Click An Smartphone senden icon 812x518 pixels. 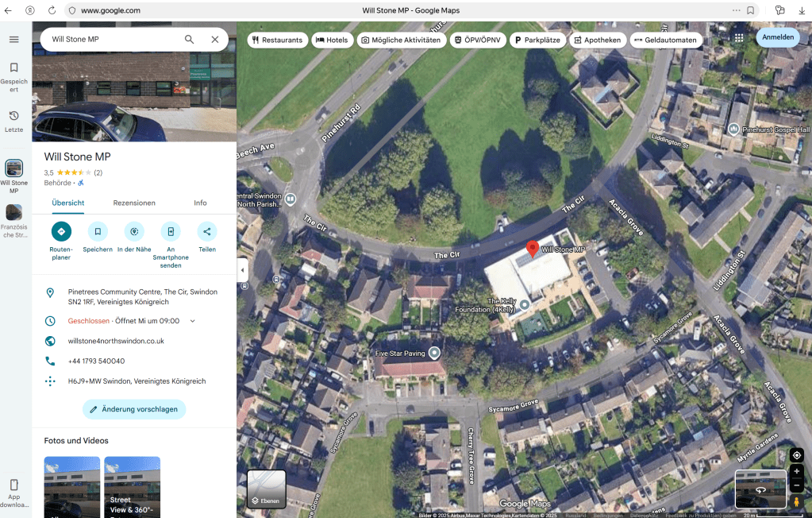pyautogui.click(x=171, y=231)
